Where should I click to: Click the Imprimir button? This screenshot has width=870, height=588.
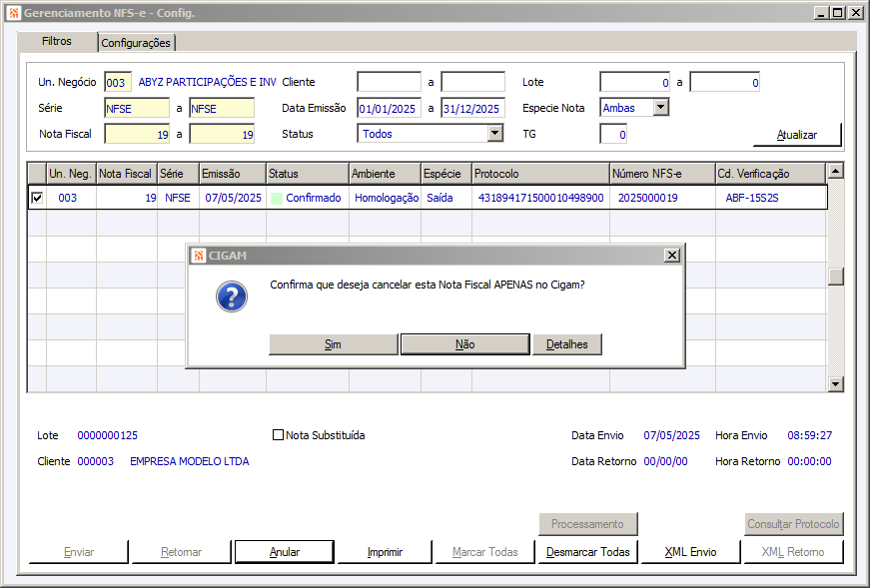(x=386, y=552)
